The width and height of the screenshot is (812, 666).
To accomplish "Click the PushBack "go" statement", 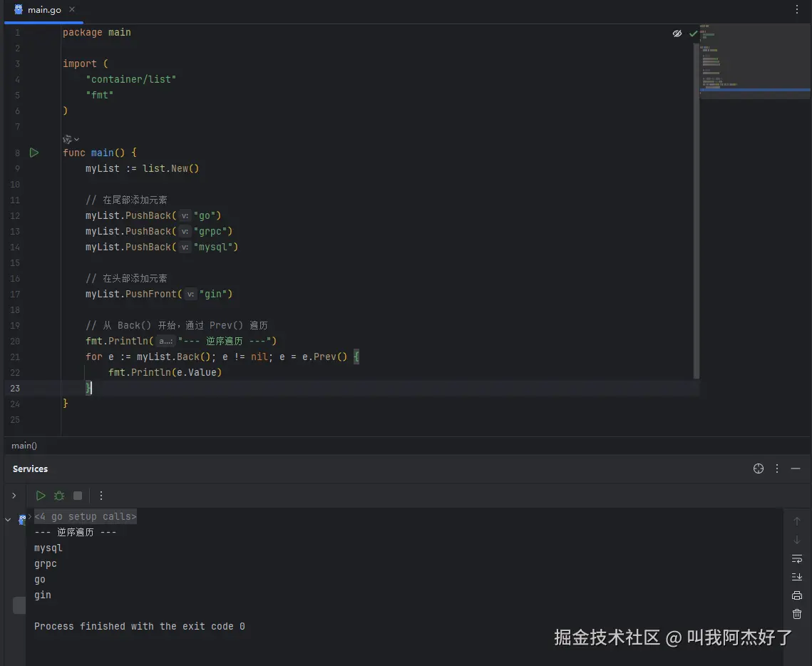I will click(x=153, y=215).
